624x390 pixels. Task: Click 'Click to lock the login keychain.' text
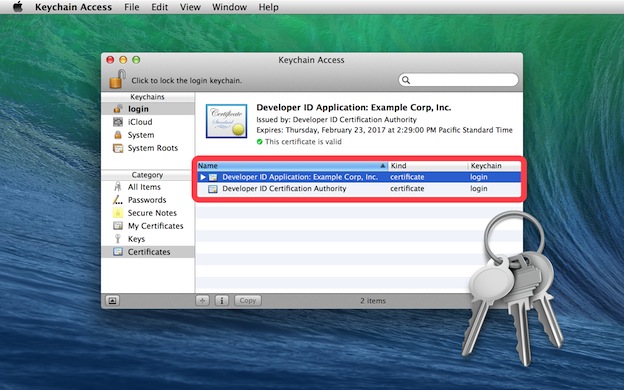[187, 80]
